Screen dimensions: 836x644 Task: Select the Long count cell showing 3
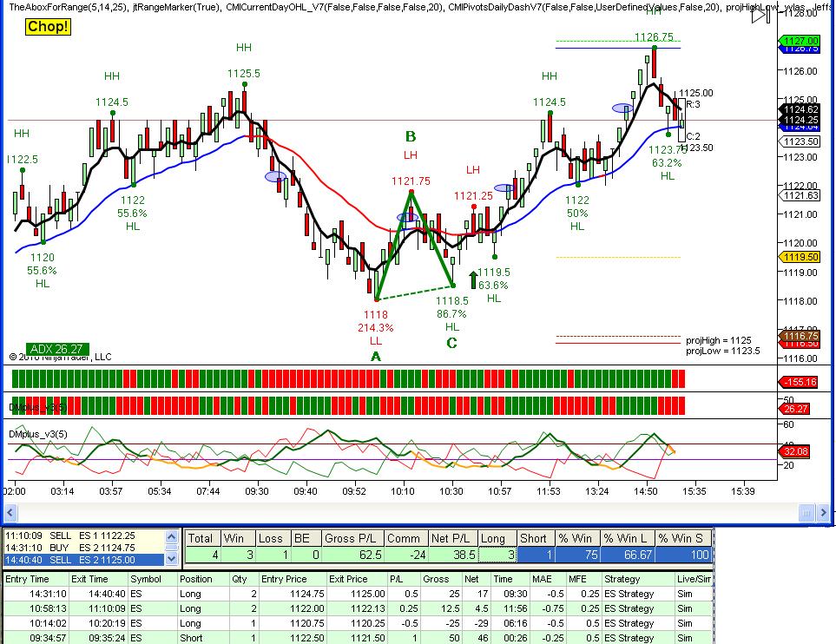tap(497, 555)
